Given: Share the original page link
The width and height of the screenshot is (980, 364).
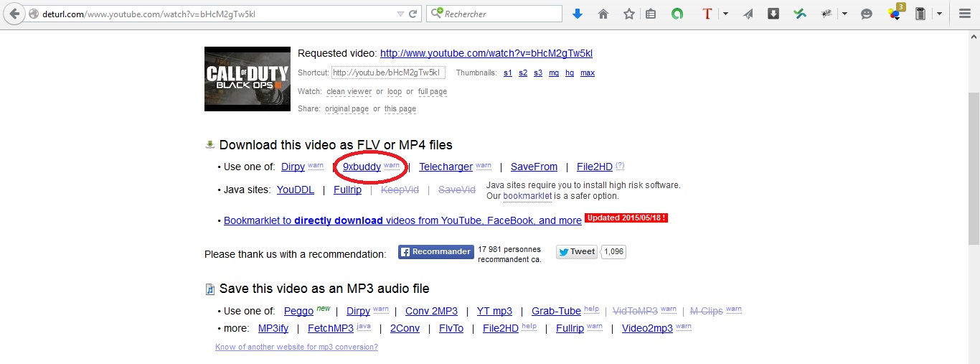Looking at the screenshot, I should [347, 108].
